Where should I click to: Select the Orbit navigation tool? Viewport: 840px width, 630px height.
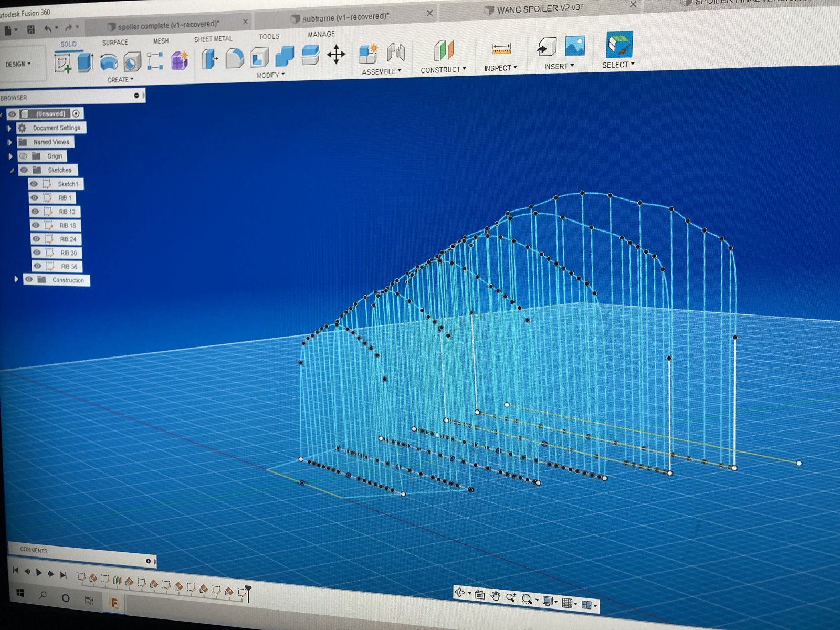tap(459, 593)
